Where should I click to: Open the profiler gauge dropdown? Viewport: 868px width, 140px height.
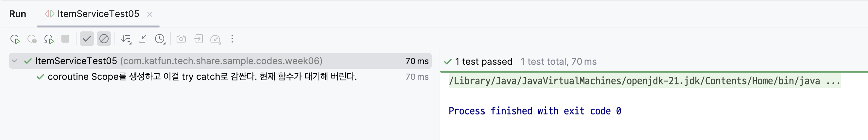click(215, 39)
